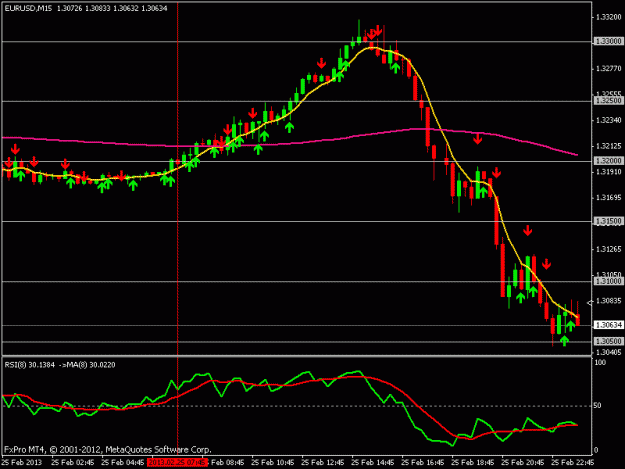Click the chart shift triangle on price axis
The width and height of the screenshot is (625, 469).
pyautogui.click(x=590, y=303)
